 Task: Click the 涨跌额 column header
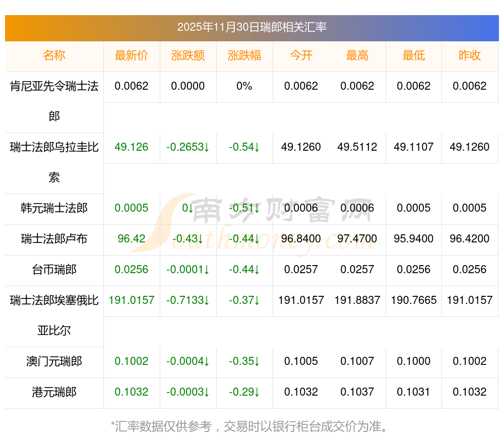coord(188,56)
